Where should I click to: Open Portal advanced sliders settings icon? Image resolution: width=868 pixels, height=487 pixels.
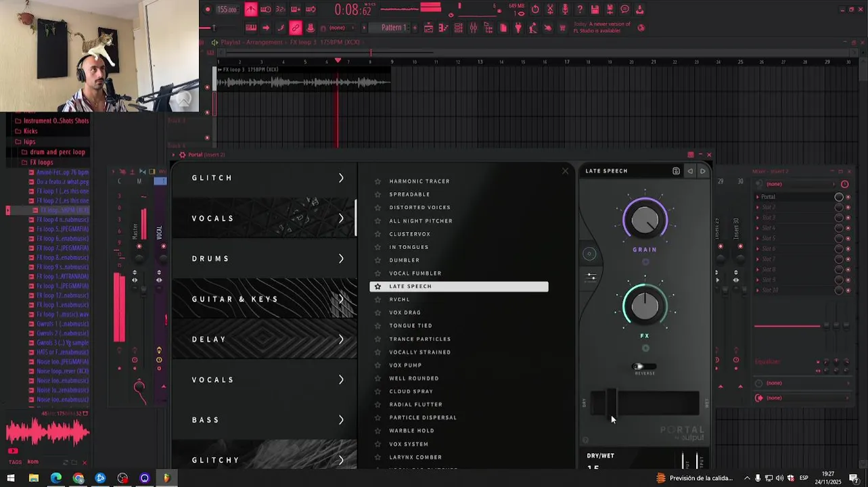coord(591,277)
